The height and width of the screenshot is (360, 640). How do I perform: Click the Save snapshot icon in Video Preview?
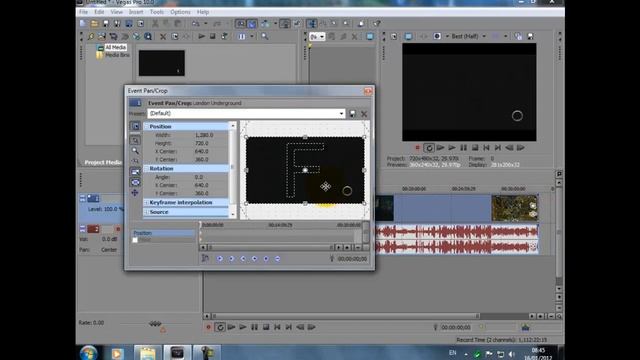[530, 36]
